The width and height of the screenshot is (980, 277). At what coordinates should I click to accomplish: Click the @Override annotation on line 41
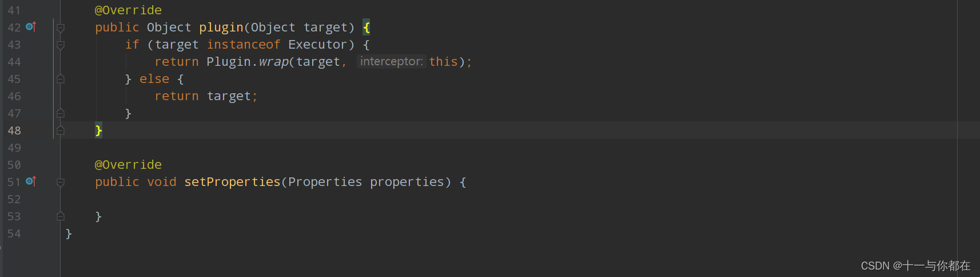tap(128, 10)
